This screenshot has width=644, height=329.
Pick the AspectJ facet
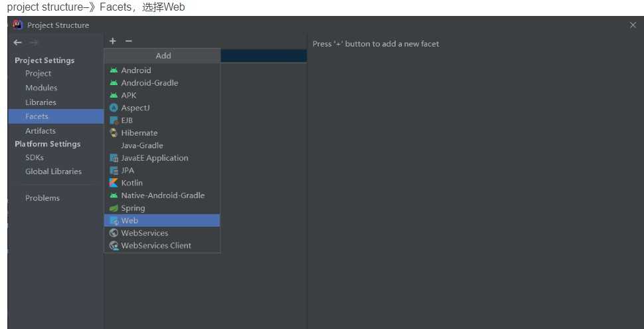162,108
